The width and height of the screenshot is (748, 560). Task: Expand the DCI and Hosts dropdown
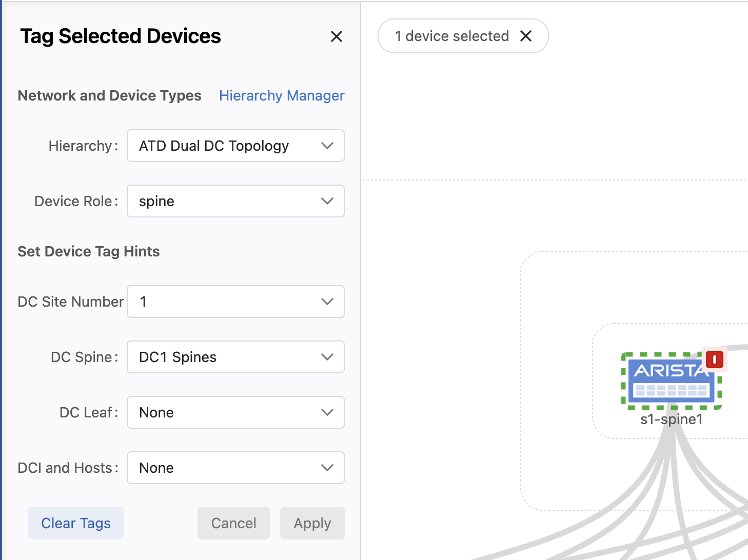pyautogui.click(x=235, y=468)
